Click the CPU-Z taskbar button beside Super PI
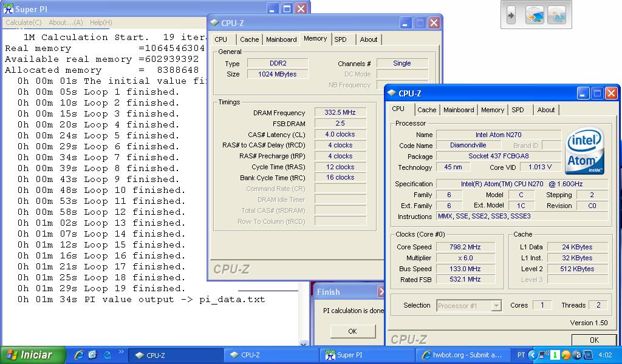 point(271,355)
